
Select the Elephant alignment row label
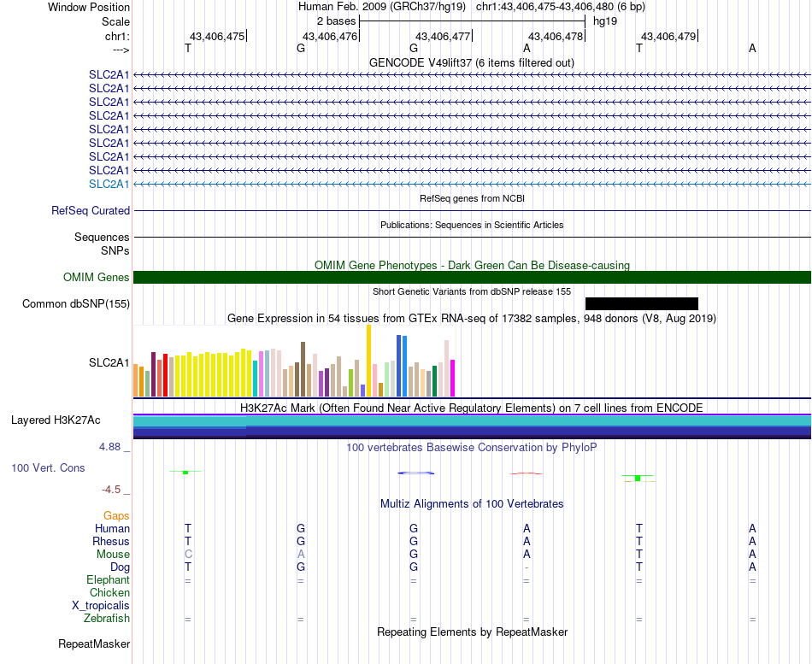point(109,579)
